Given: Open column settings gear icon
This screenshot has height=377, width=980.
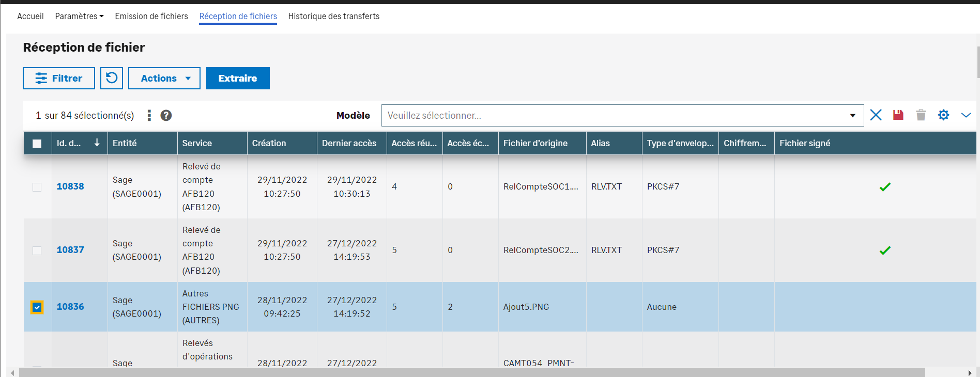Looking at the screenshot, I should [x=943, y=115].
